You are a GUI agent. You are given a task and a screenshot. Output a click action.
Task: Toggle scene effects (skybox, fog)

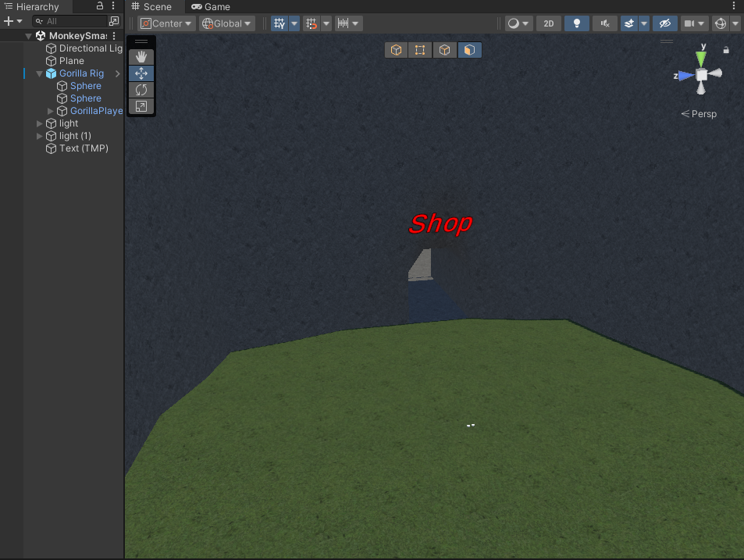(629, 23)
